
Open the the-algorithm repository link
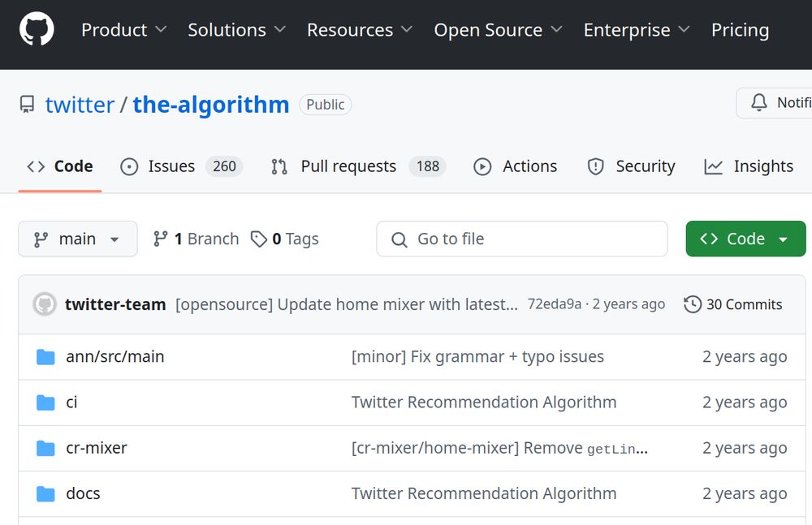tap(211, 105)
